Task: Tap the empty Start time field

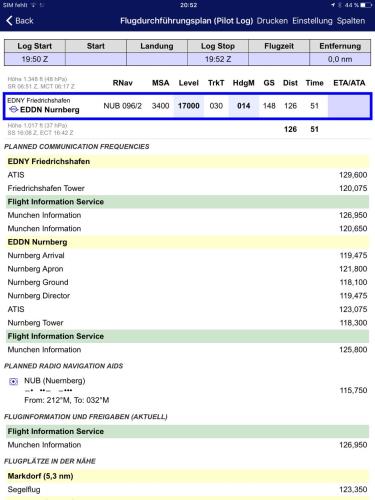Action: tap(96, 59)
